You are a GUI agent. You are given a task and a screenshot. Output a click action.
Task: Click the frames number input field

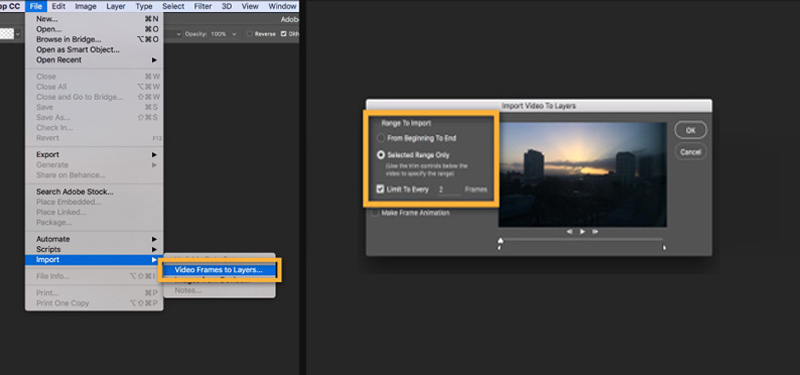pos(449,190)
